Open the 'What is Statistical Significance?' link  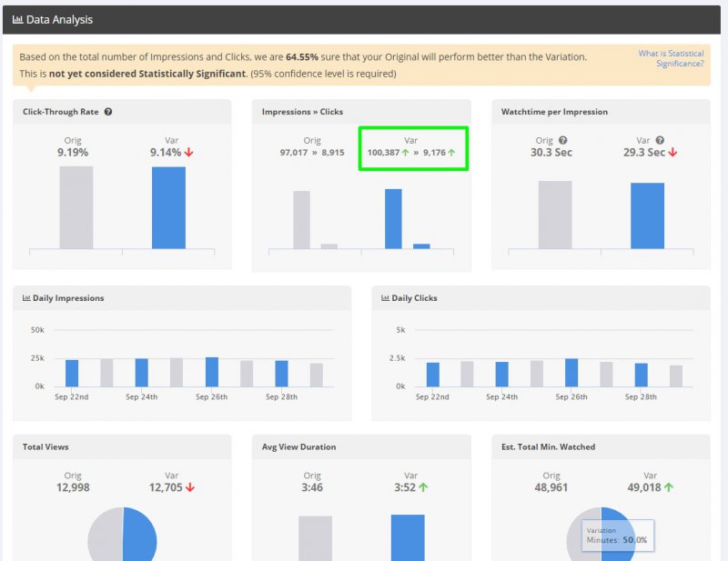[x=671, y=58]
